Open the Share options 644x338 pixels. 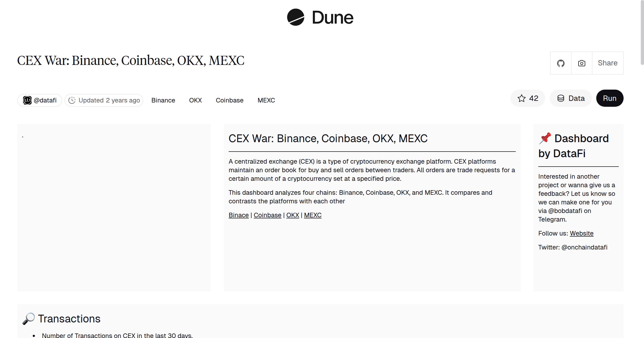[607, 63]
